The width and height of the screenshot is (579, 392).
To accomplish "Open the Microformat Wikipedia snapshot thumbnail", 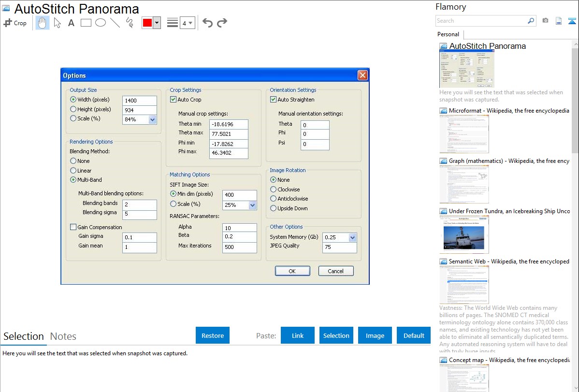I will click(x=464, y=134).
